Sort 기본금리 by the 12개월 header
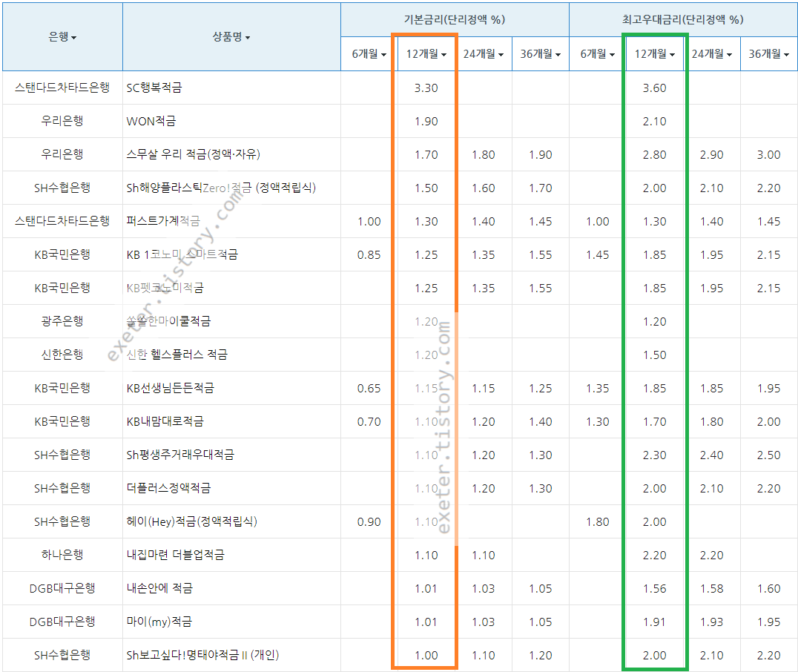The width and height of the screenshot is (798, 672). pyautogui.click(x=426, y=53)
